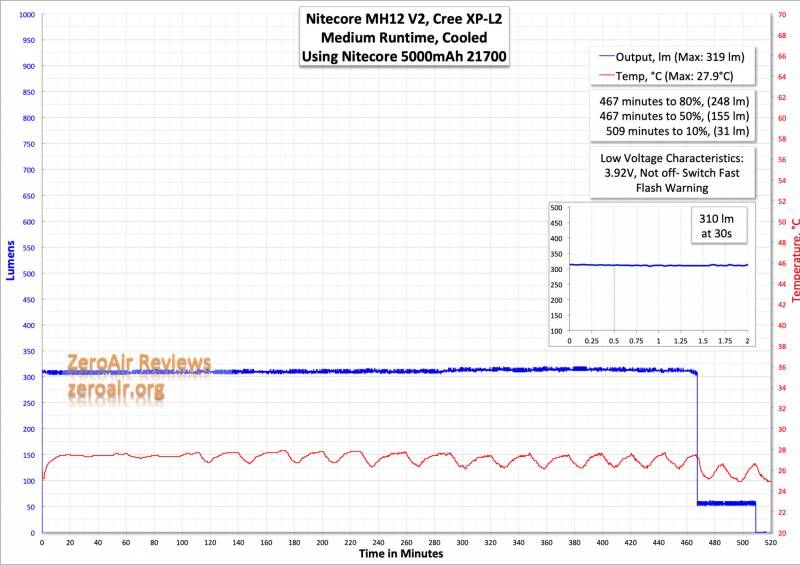
Task: Click the 500 tick on the inset lumens axis
Action: tap(558, 208)
